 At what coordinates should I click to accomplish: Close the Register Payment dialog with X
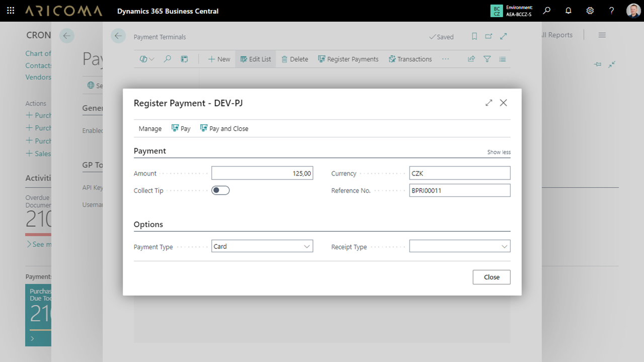pyautogui.click(x=503, y=103)
